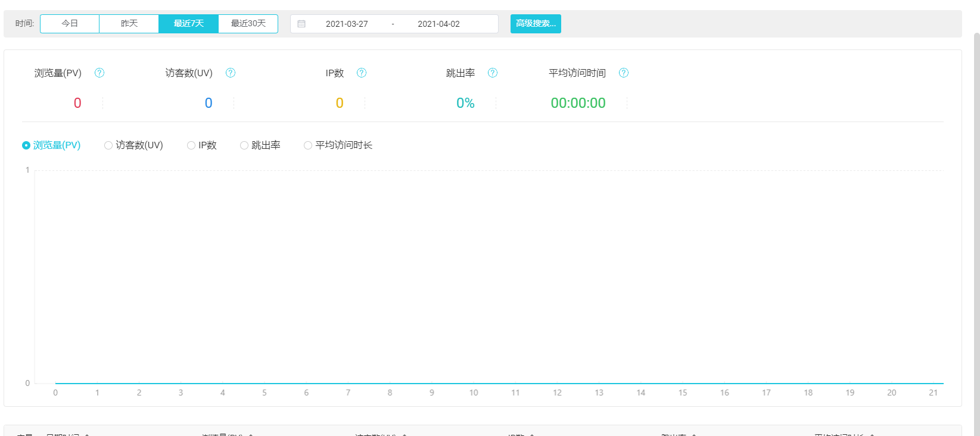Click x-axis tick label 12 on chart
Image resolution: width=980 pixels, height=436 pixels.
[x=557, y=393]
